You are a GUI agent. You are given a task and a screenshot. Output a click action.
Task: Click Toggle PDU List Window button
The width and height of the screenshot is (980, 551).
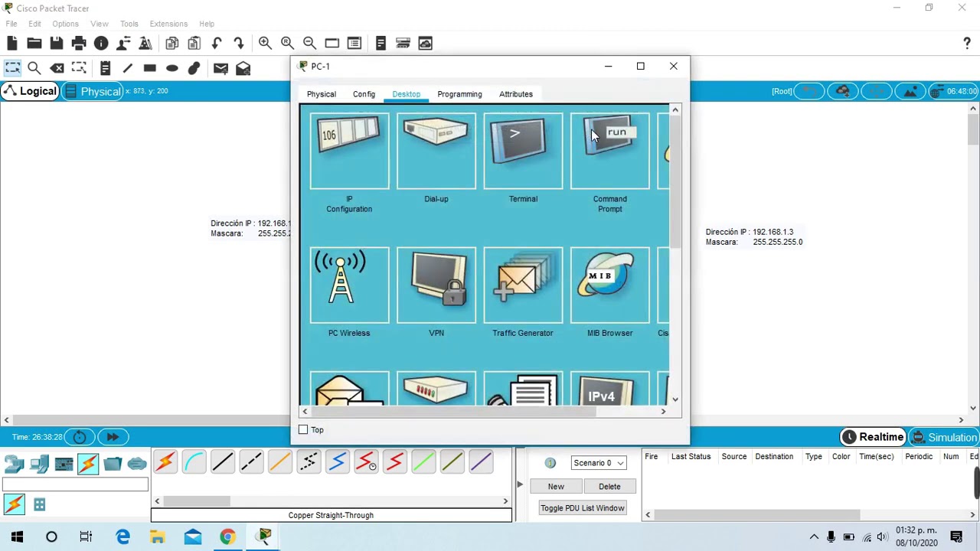tap(582, 508)
